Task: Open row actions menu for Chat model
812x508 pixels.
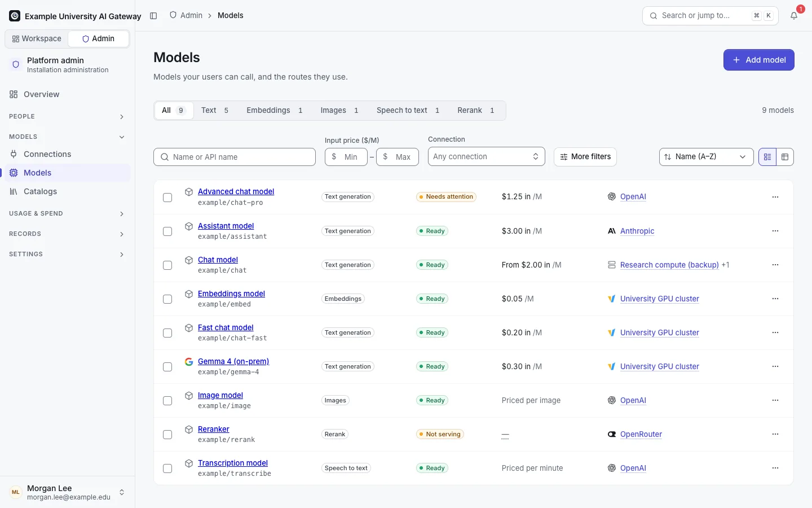Action: 775,265
